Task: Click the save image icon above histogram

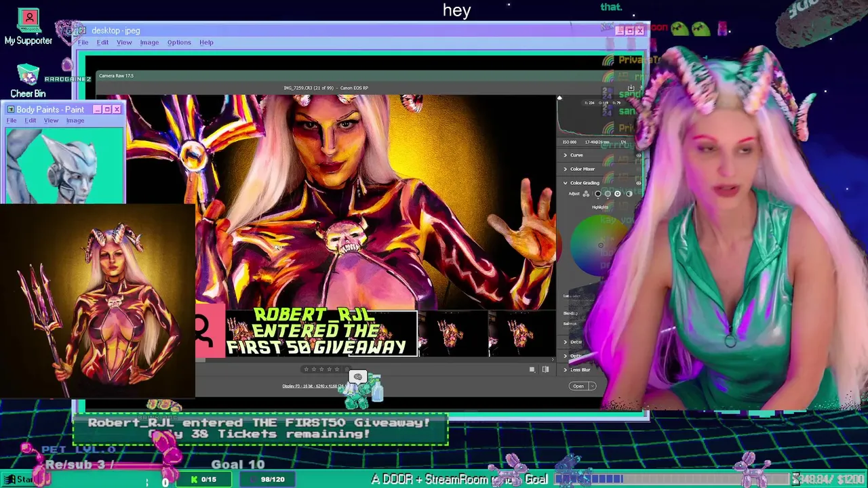Action: point(631,87)
